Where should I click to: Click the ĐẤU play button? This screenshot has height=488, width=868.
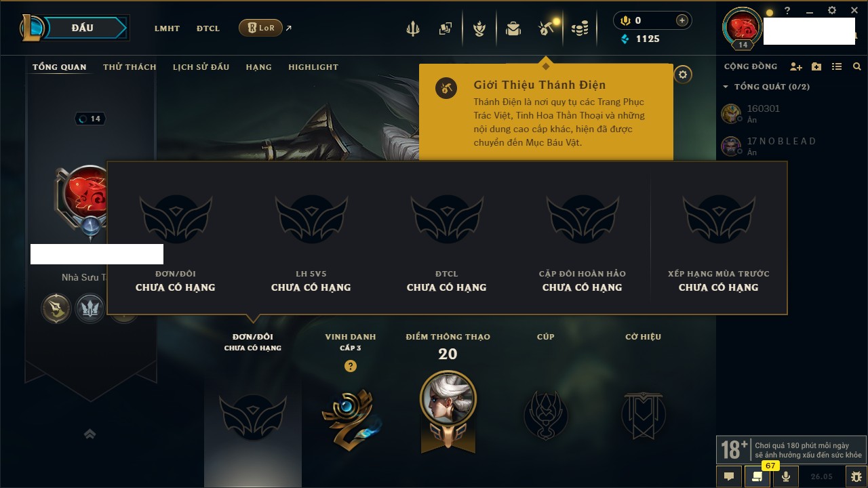tap(82, 28)
